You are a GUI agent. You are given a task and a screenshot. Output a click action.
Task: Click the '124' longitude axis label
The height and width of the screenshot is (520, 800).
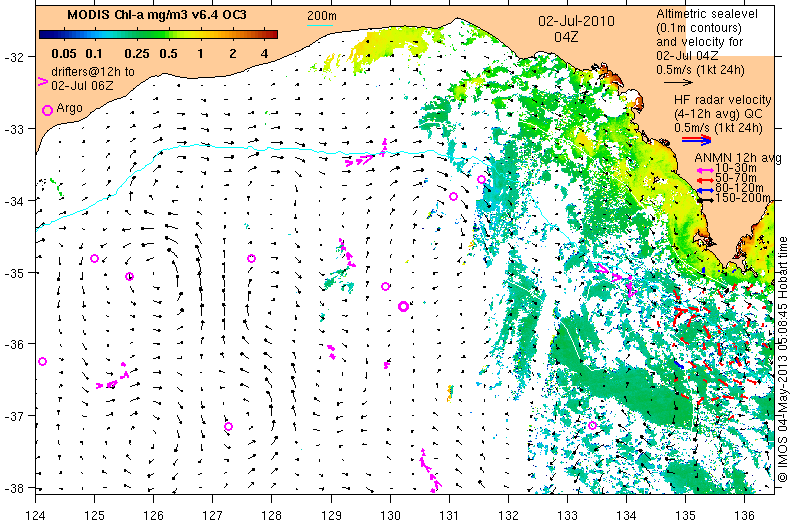click(35, 514)
